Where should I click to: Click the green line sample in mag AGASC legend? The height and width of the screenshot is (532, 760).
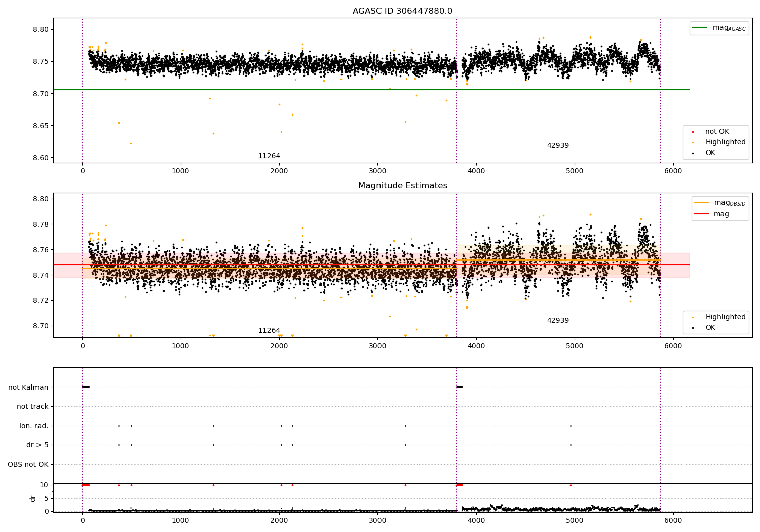[701, 28]
